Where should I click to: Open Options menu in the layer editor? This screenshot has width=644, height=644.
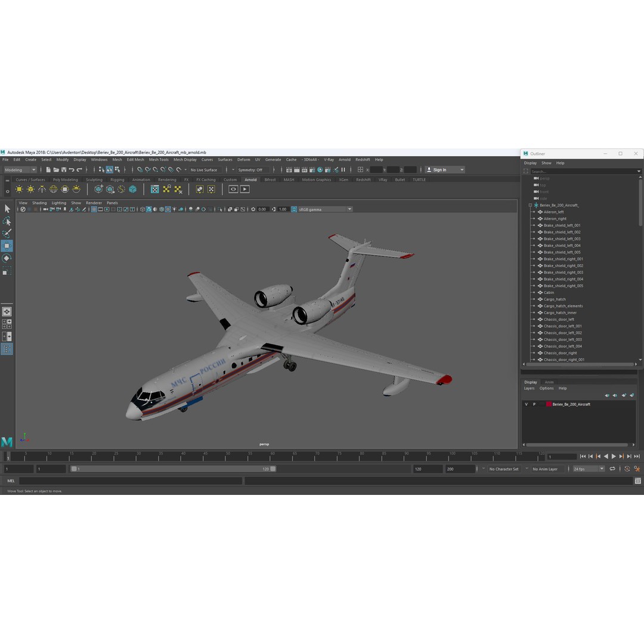[x=546, y=388]
